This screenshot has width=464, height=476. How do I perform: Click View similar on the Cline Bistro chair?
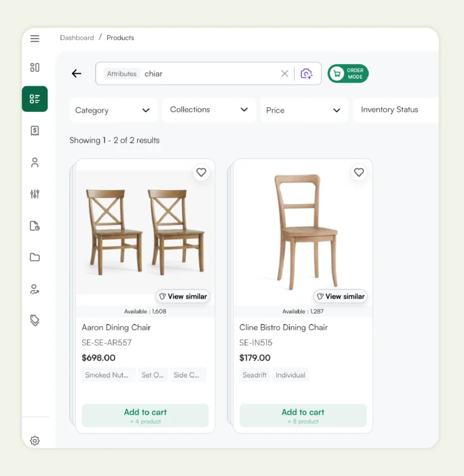340,296
